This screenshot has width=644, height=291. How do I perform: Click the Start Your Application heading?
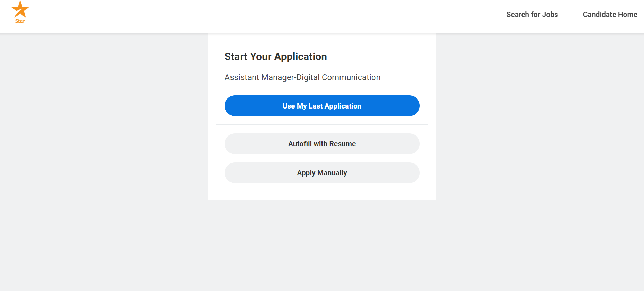(x=275, y=57)
